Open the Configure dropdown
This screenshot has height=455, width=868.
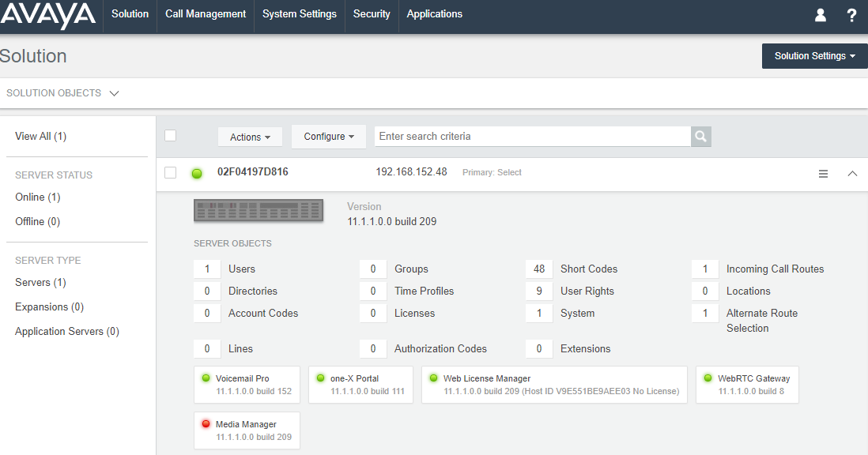[329, 137]
